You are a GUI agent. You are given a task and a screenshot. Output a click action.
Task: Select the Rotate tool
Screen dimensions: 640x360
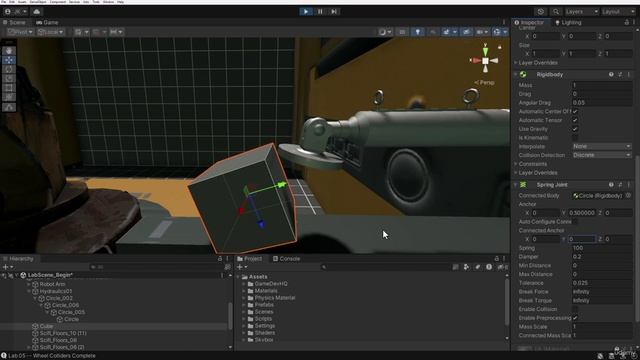[x=9, y=69]
